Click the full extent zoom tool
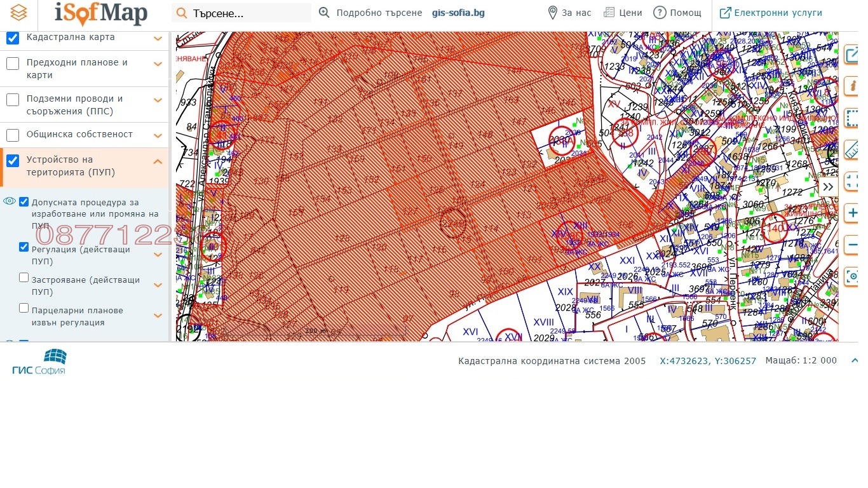 pos(852,180)
